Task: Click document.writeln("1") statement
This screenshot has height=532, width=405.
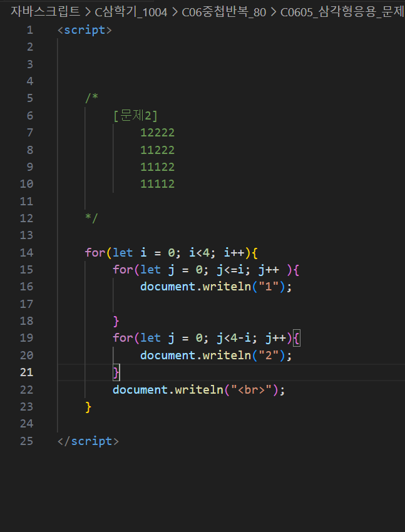Action: click(x=216, y=287)
